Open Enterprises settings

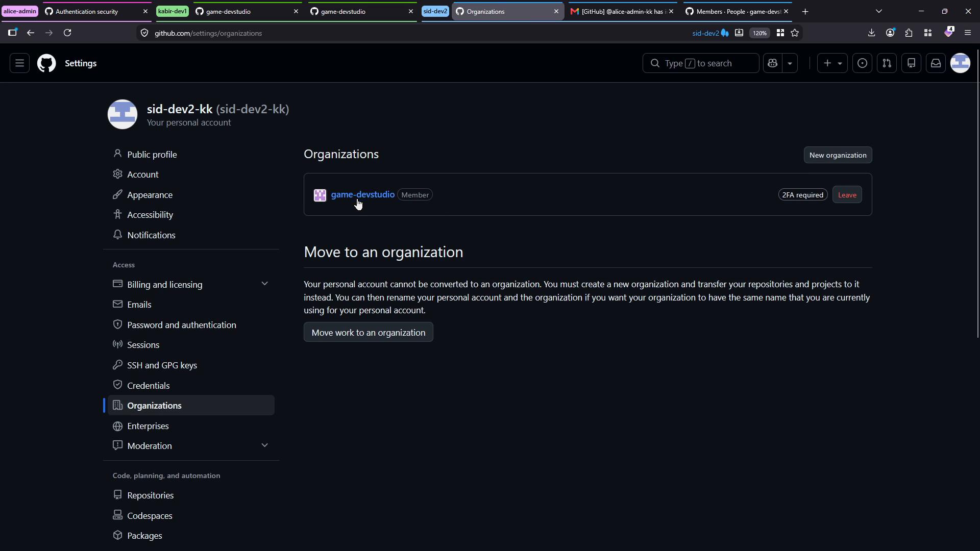pyautogui.click(x=191, y=426)
